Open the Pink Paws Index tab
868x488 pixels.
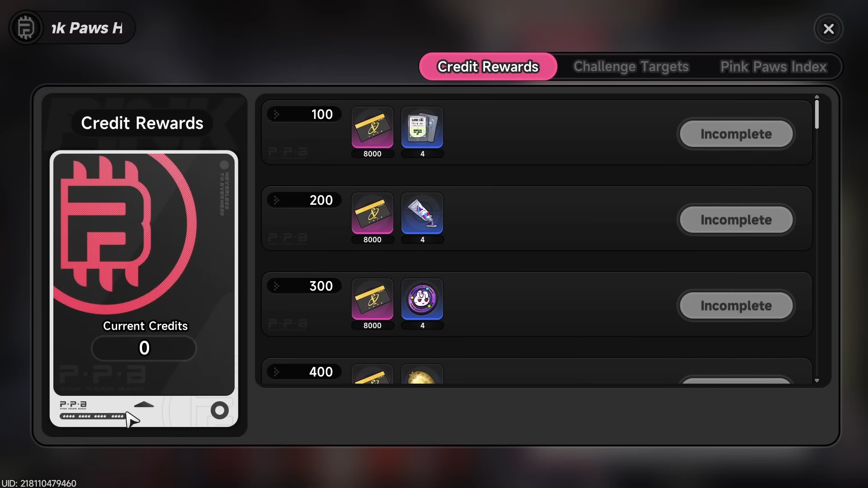[x=774, y=67]
